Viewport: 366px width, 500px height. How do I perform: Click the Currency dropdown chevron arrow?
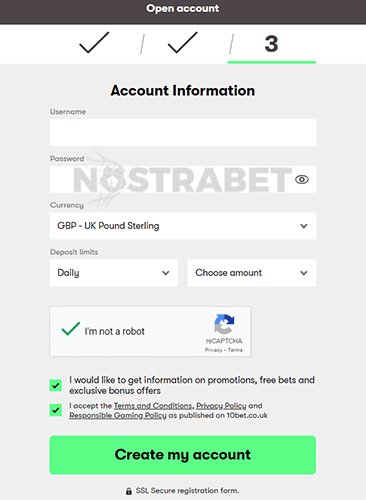pyautogui.click(x=304, y=226)
